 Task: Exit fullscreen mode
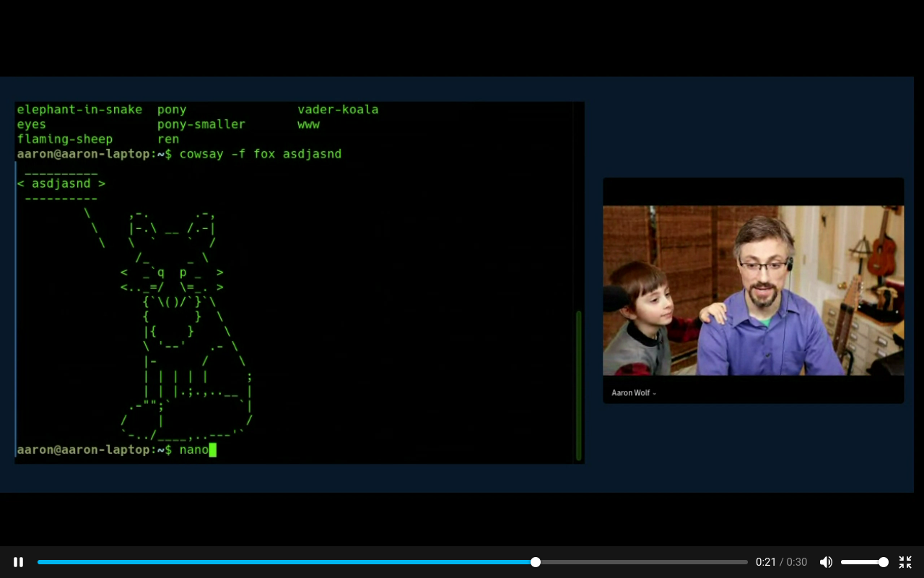point(905,562)
